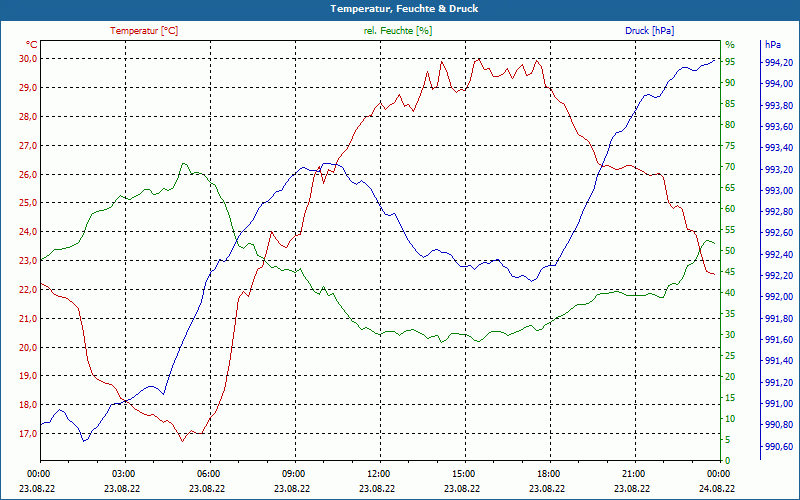
Task: Select the 24,0 temperature axis value
Action: [29, 232]
